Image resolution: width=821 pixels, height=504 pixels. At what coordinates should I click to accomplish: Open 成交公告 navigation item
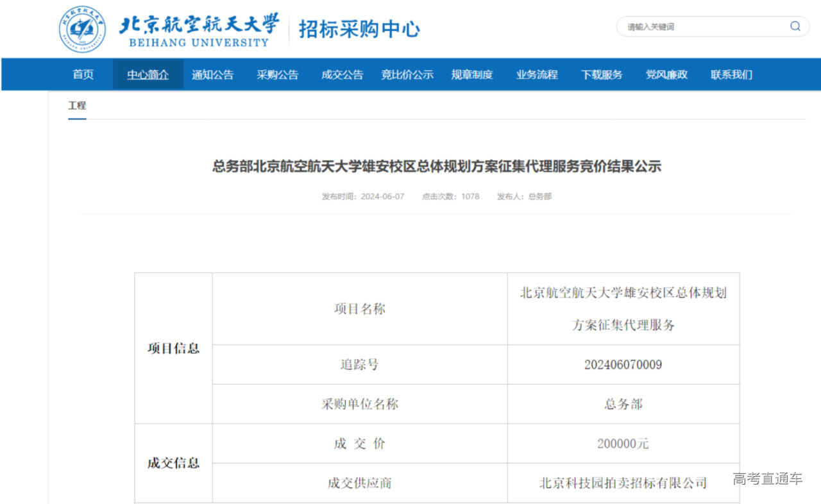click(x=342, y=74)
